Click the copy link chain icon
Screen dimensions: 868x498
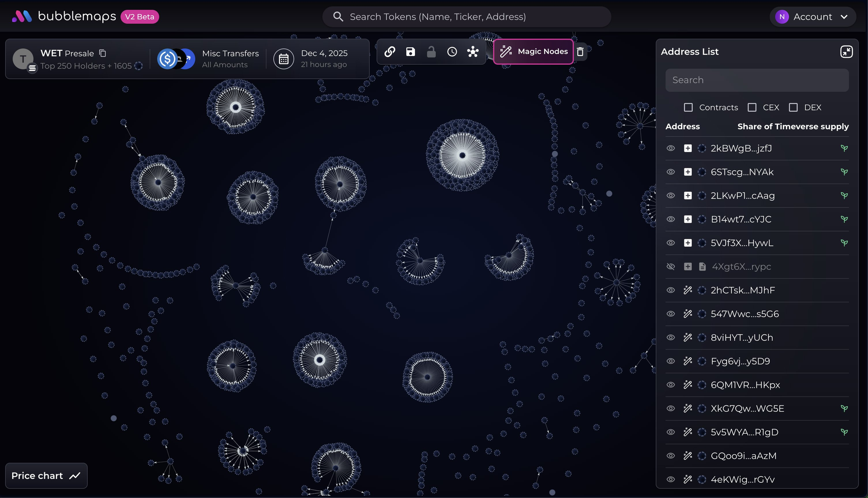[x=390, y=52]
